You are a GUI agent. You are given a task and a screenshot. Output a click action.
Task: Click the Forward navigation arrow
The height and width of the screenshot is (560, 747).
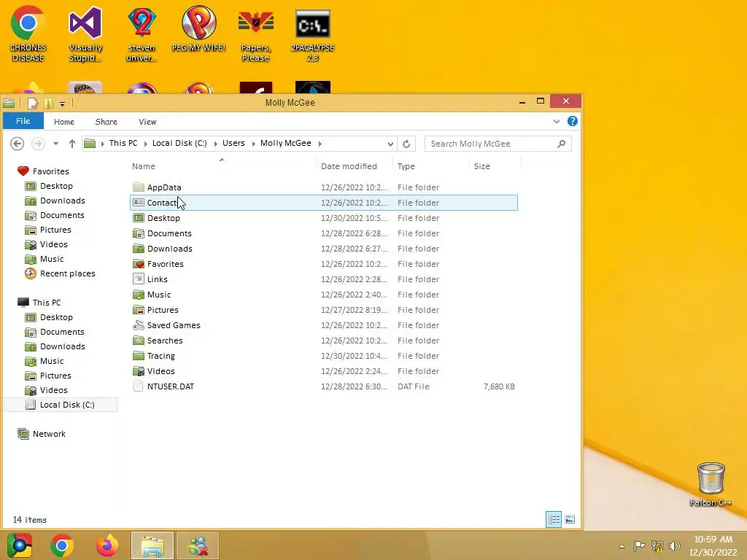click(38, 144)
